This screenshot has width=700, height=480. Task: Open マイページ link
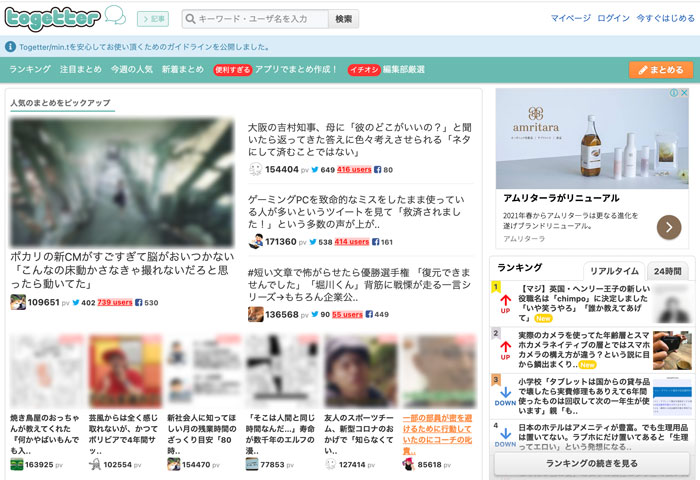pyautogui.click(x=570, y=18)
